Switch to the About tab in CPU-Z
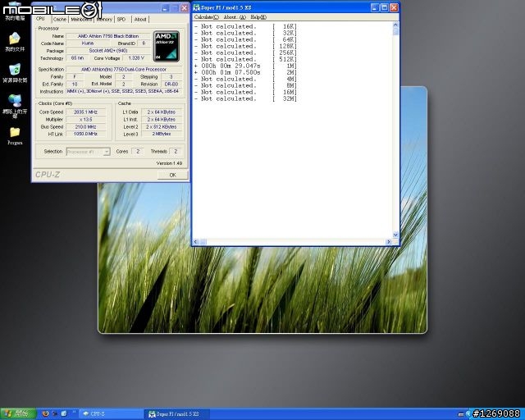 [140, 19]
